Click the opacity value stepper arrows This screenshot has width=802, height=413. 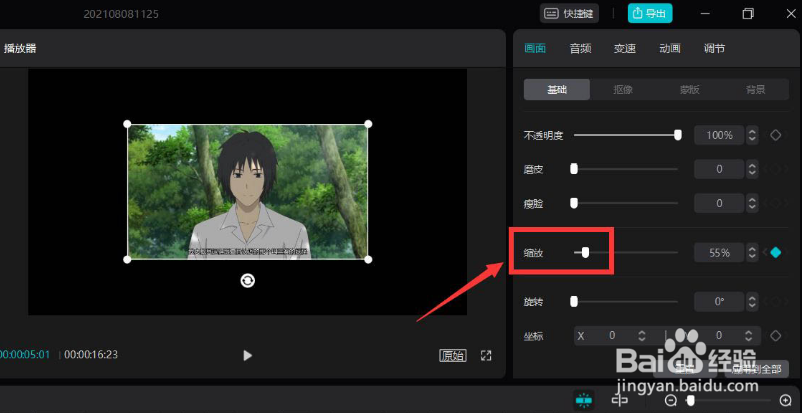tap(752, 135)
